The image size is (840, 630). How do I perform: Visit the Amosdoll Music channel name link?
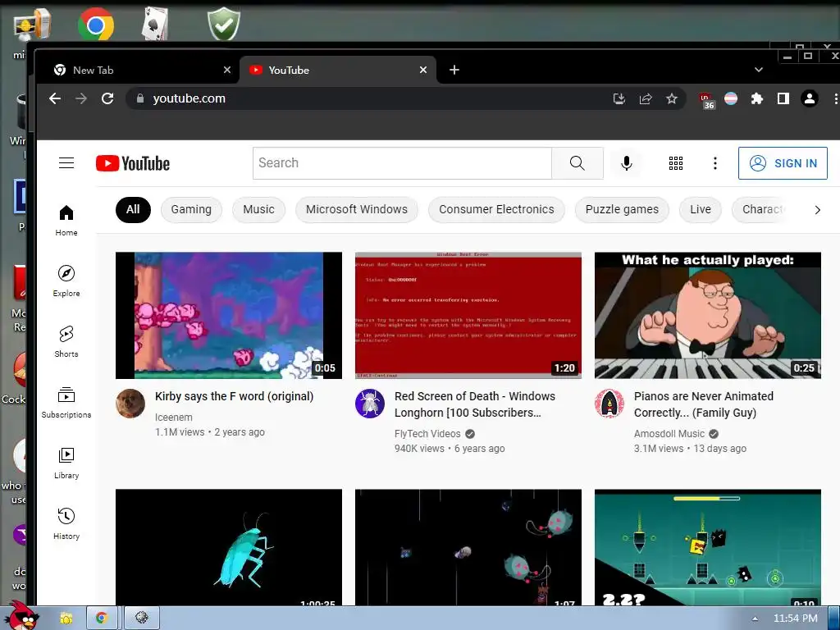point(669,434)
